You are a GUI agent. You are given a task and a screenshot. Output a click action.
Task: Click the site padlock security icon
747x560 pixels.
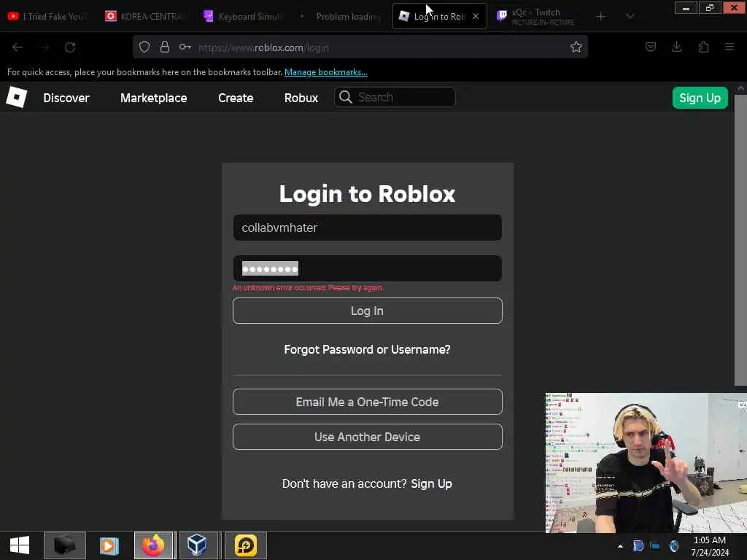click(x=165, y=47)
